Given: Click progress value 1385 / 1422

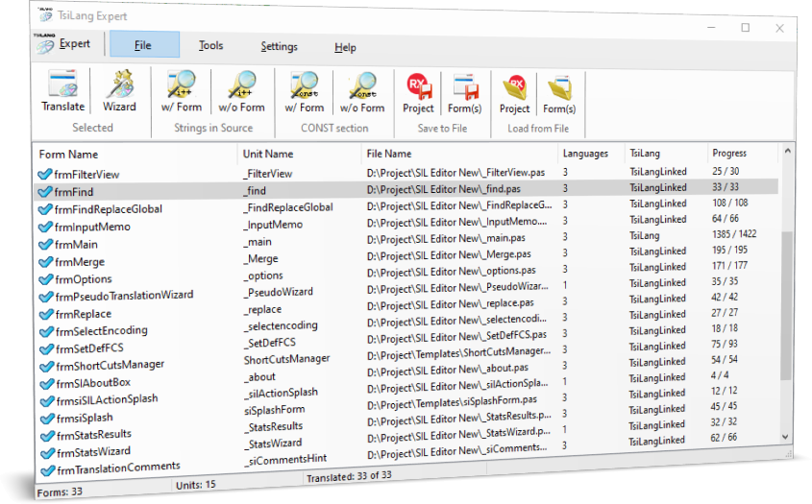Looking at the screenshot, I should point(734,234).
